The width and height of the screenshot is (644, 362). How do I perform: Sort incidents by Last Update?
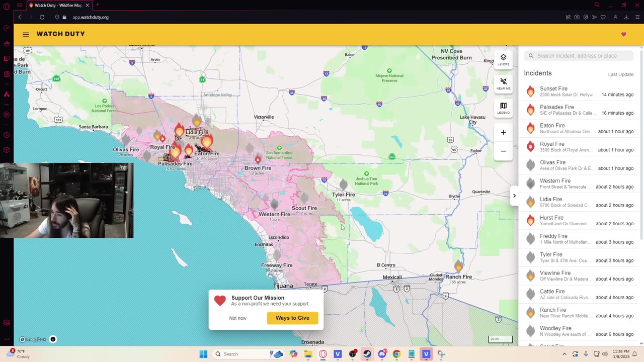click(x=620, y=74)
